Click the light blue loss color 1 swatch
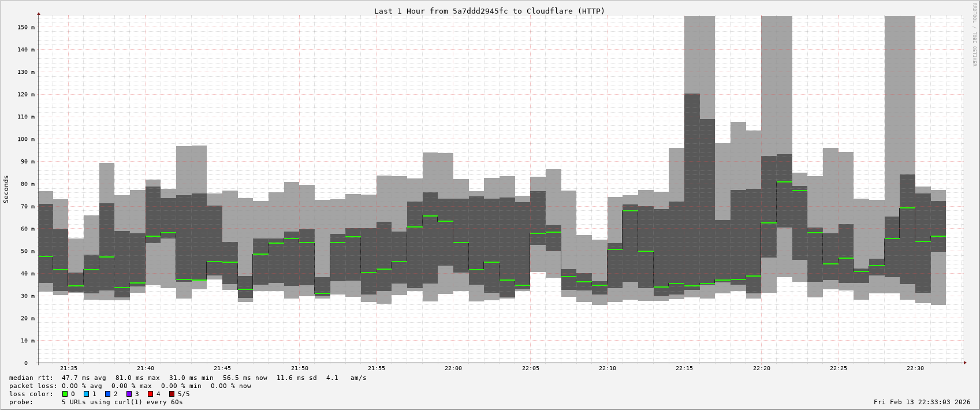This screenshot has width=980, height=410. 86,394
